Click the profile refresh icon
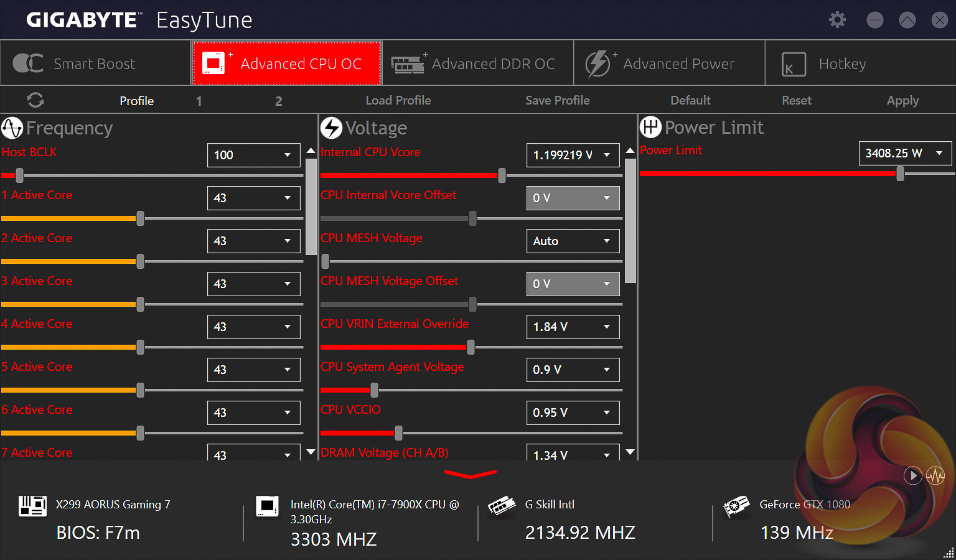This screenshot has height=560, width=956. click(35, 100)
